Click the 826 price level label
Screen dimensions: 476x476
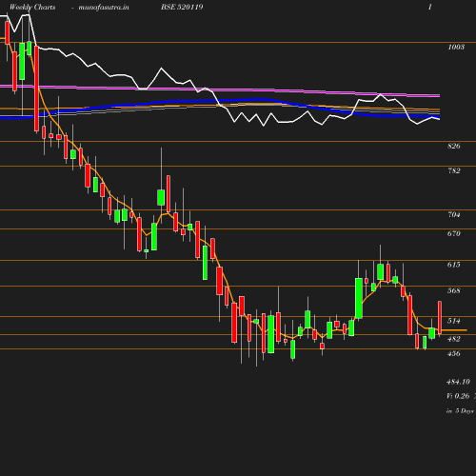(x=453, y=146)
